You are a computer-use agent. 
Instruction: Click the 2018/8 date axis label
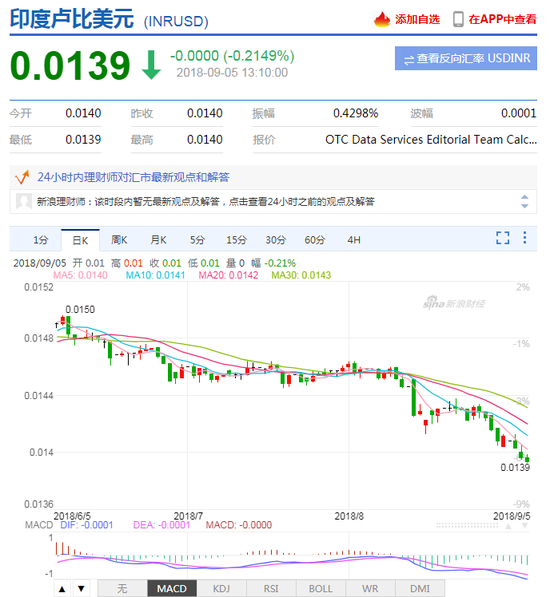click(x=349, y=516)
